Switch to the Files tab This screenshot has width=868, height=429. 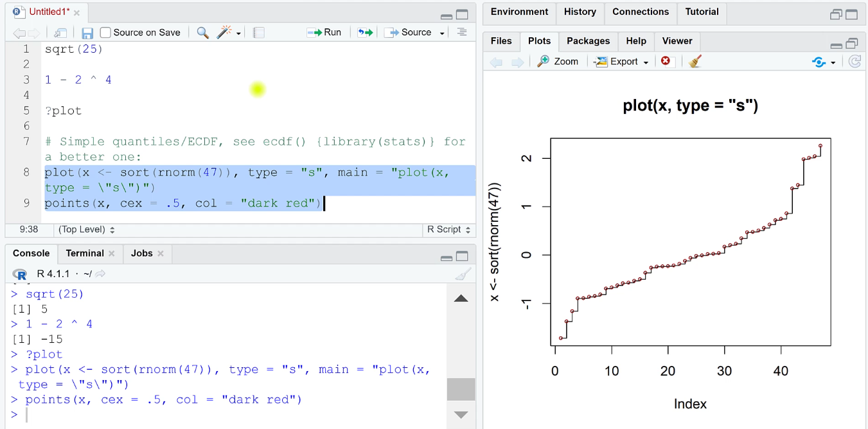501,41
